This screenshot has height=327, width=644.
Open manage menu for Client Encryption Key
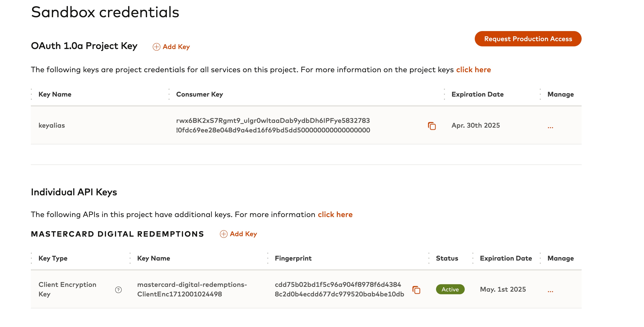pyautogui.click(x=550, y=291)
